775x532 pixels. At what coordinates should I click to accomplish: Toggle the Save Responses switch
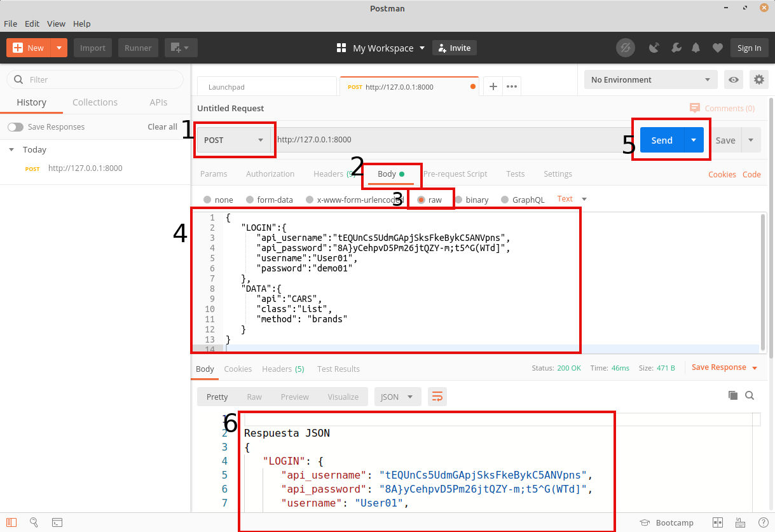click(x=15, y=127)
